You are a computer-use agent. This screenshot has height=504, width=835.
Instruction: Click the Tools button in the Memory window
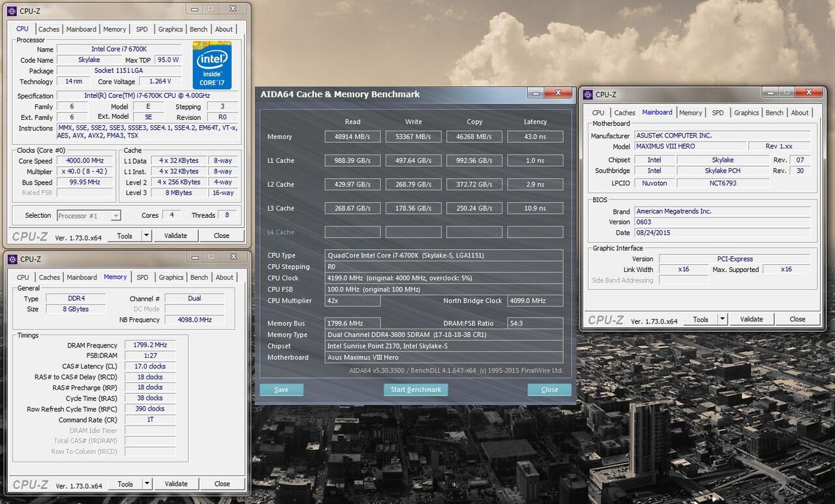pyautogui.click(x=125, y=484)
